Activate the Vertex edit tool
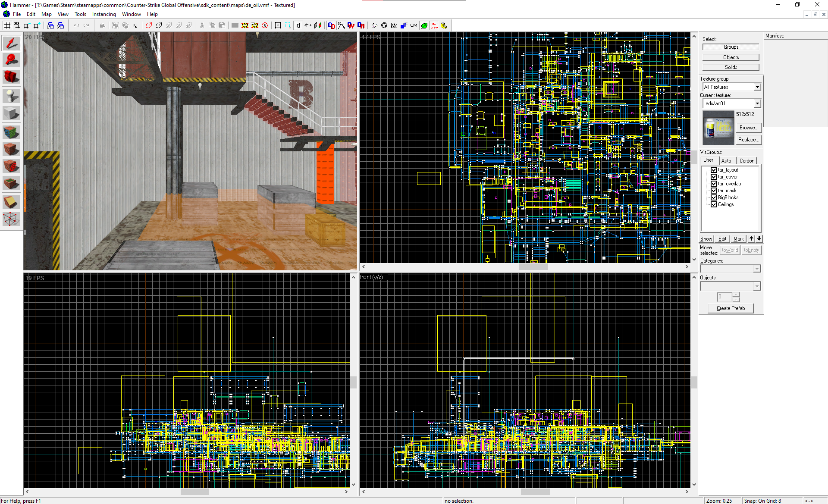 coord(11,219)
